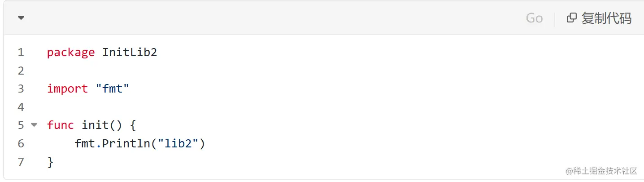
Task: Click empty line number 2
Action: tap(21, 71)
